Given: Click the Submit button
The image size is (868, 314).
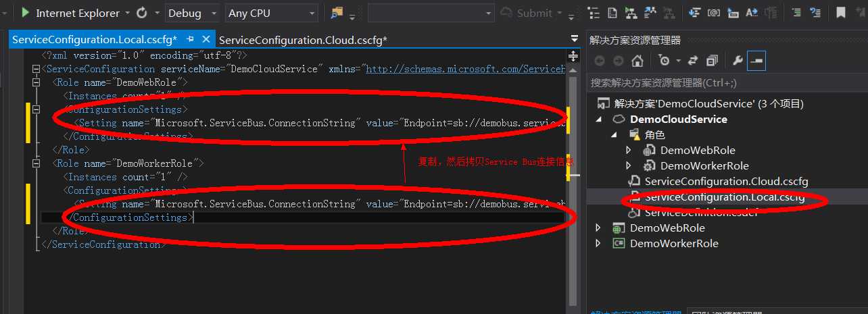Looking at the screenshot, I should (x=527, y=13).
